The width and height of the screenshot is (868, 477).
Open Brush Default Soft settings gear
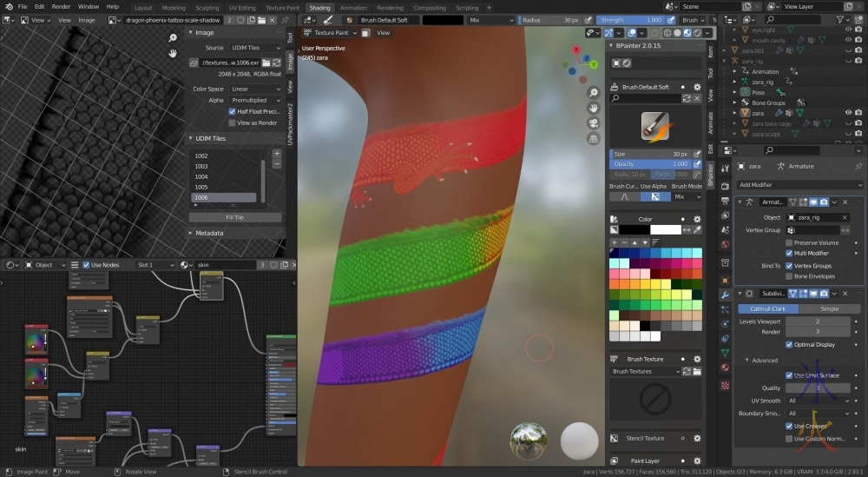pos(697,87)
